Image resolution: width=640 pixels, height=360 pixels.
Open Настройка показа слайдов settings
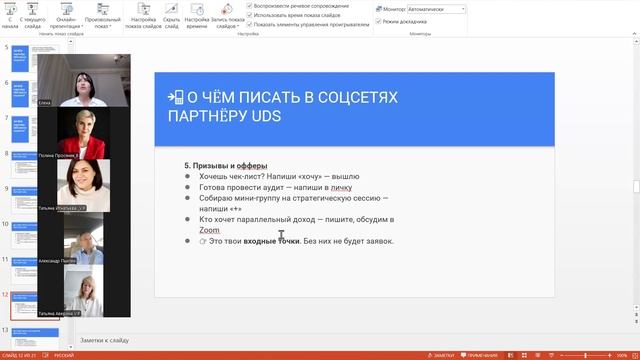click(x=143, y=16)
